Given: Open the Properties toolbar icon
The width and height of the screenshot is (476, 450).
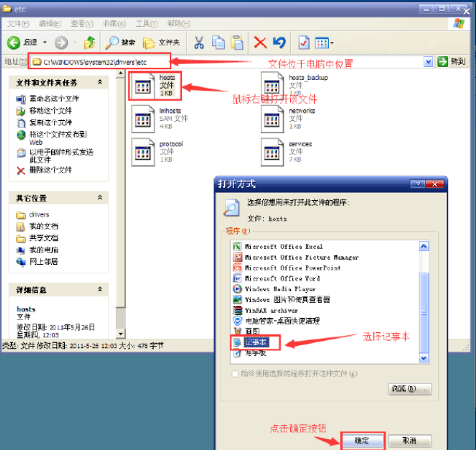Looking at the screenshot, I should 303,42.
